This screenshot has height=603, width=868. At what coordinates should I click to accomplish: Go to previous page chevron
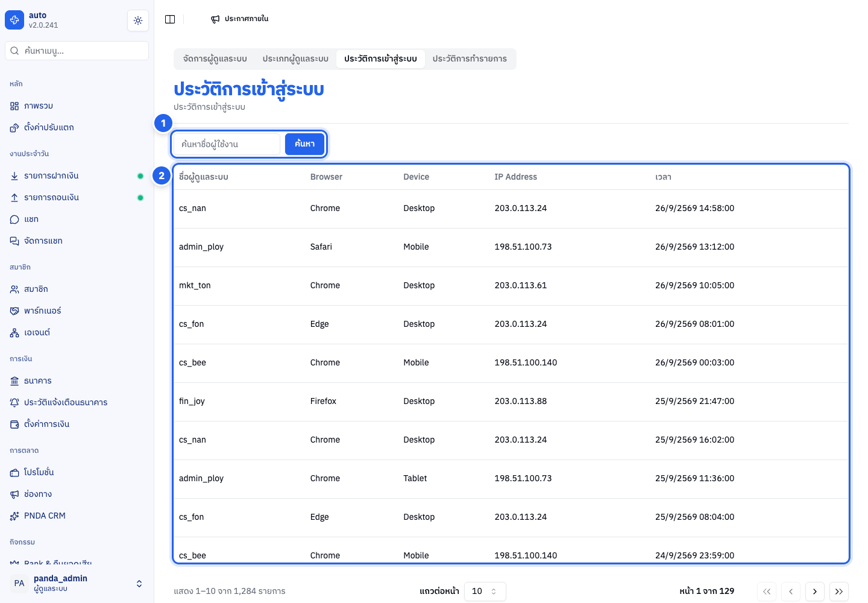(791, 592)
